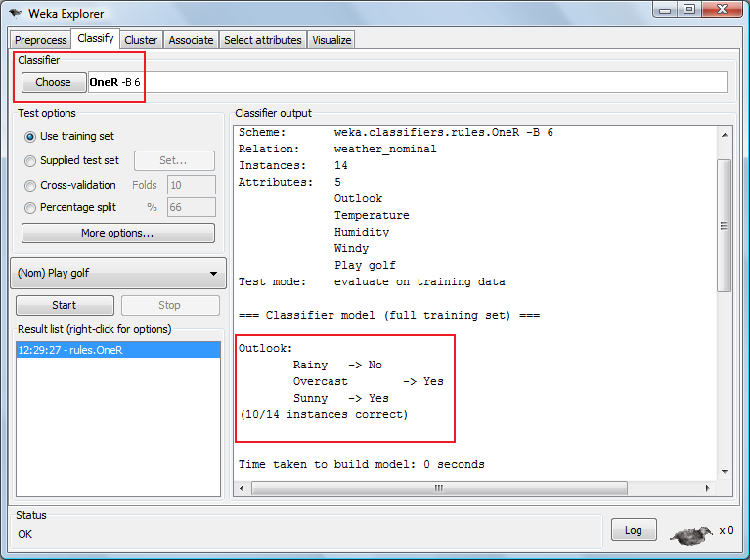
Task: Click the '(10/14 instances correct)' text
Action: (x=324, y=414)
